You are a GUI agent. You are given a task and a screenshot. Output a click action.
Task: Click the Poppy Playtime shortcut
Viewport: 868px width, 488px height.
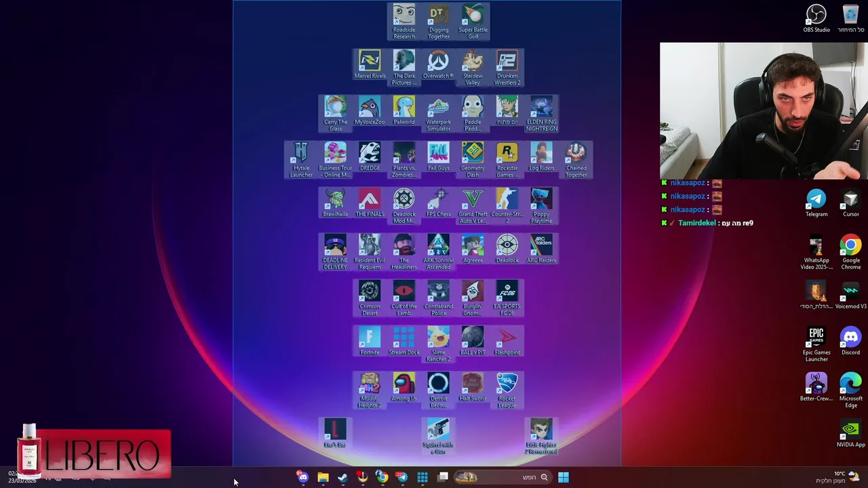[542, 206]
